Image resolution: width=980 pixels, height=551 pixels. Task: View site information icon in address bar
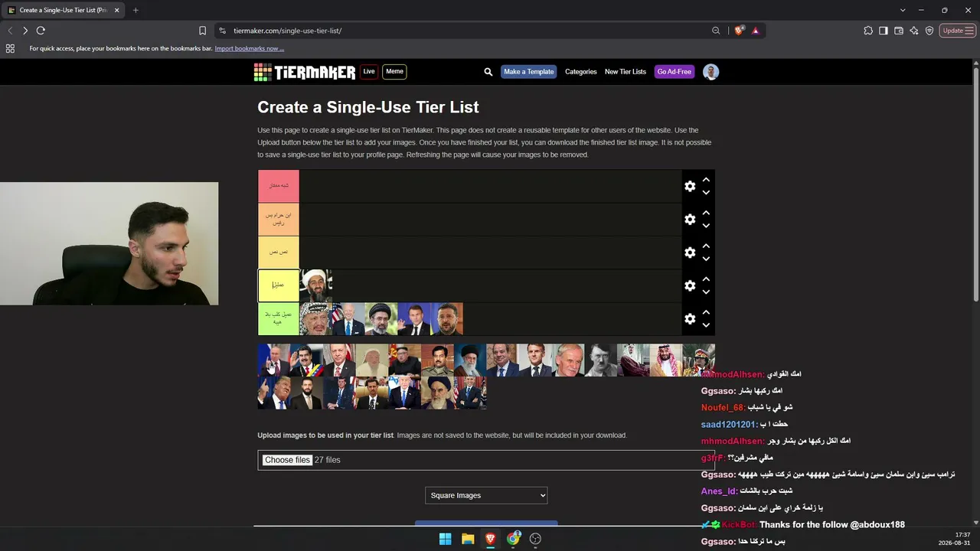[x=222, y=31]
